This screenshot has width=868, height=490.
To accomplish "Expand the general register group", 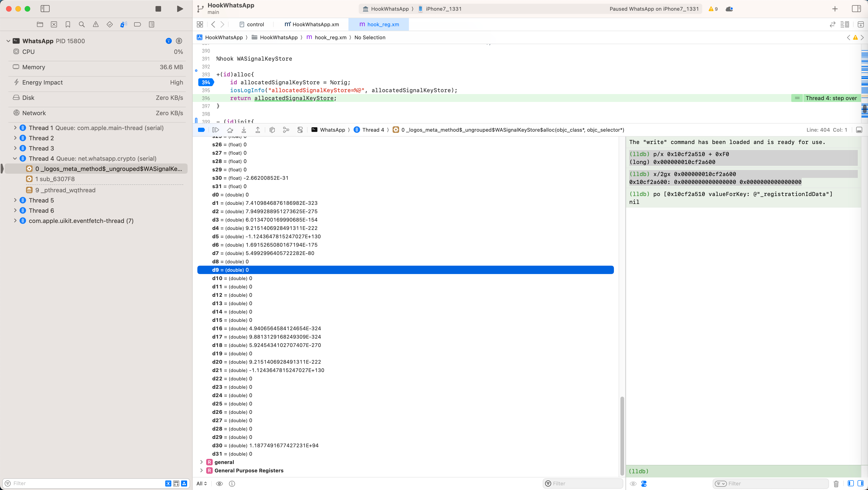I will coord(202,462).
